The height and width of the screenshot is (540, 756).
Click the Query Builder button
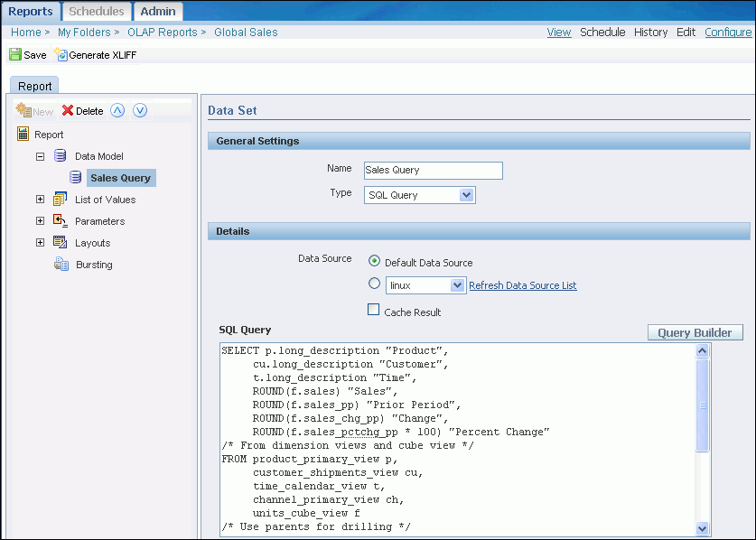[x=695, y=332]
